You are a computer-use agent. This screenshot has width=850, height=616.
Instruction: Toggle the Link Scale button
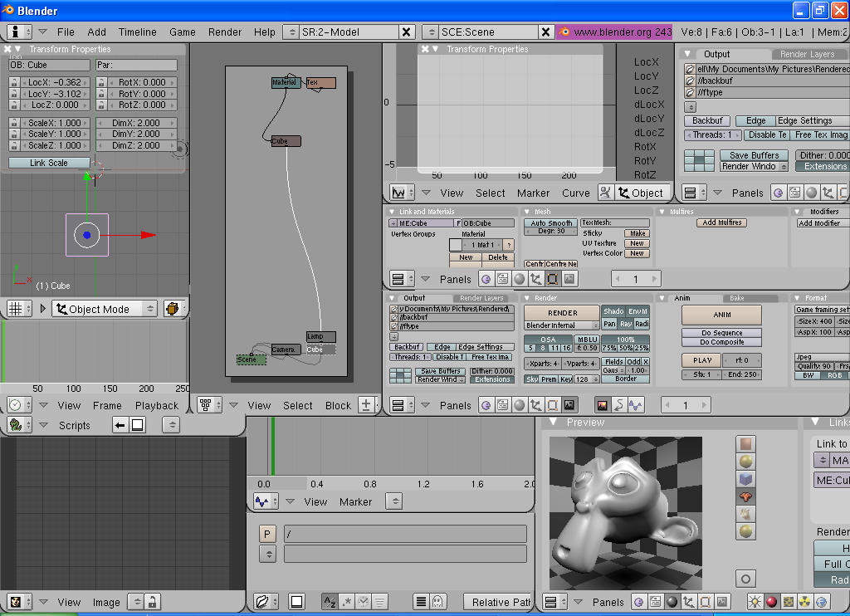[49, 163]
